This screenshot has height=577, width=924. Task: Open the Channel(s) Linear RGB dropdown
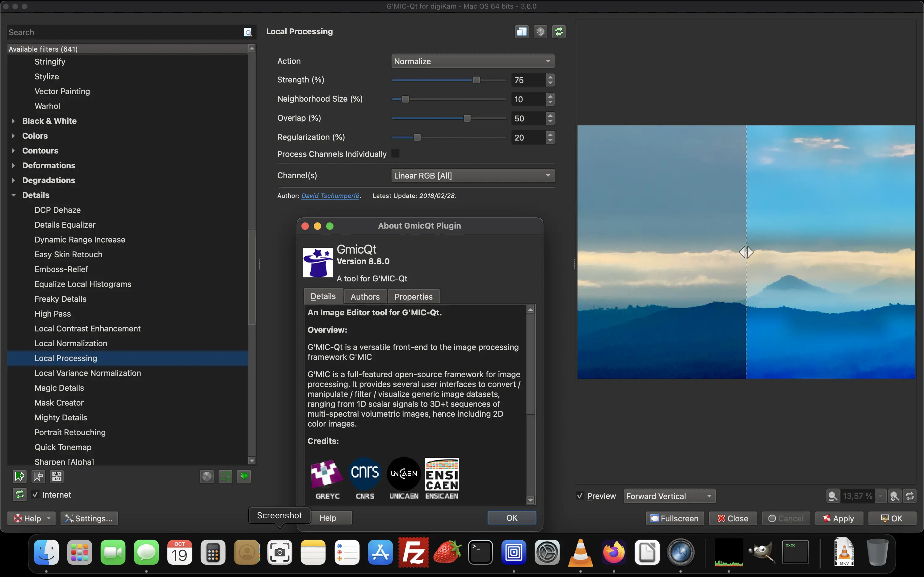[472, 175]
